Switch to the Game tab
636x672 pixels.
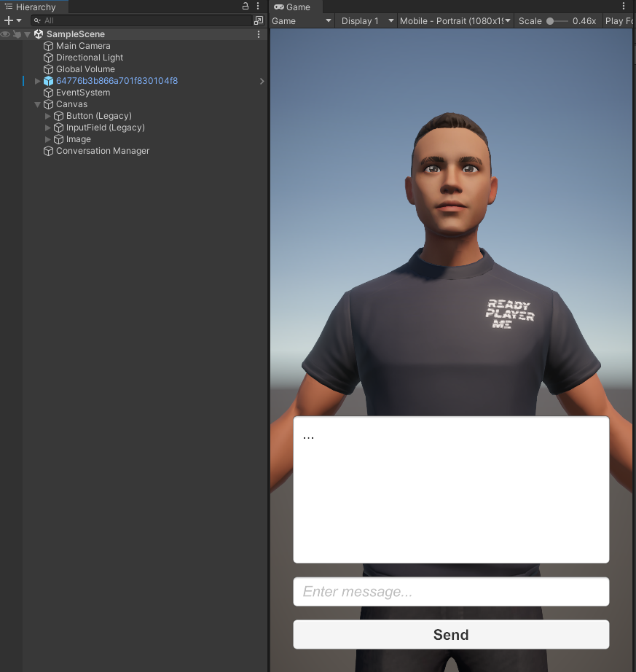294,7
